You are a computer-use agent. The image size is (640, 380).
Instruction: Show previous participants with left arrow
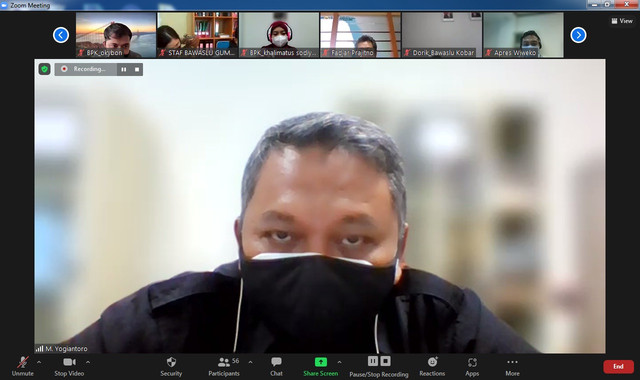pos(61,35)
